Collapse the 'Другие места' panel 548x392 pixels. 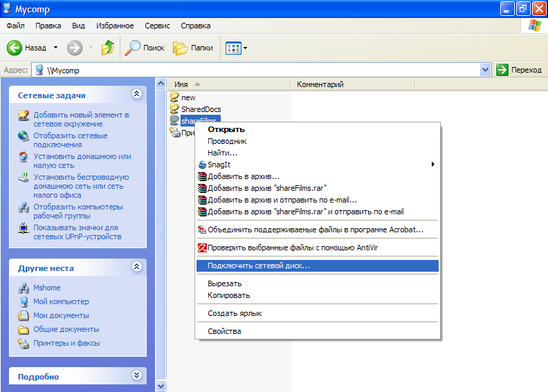(x=136, y=267)
